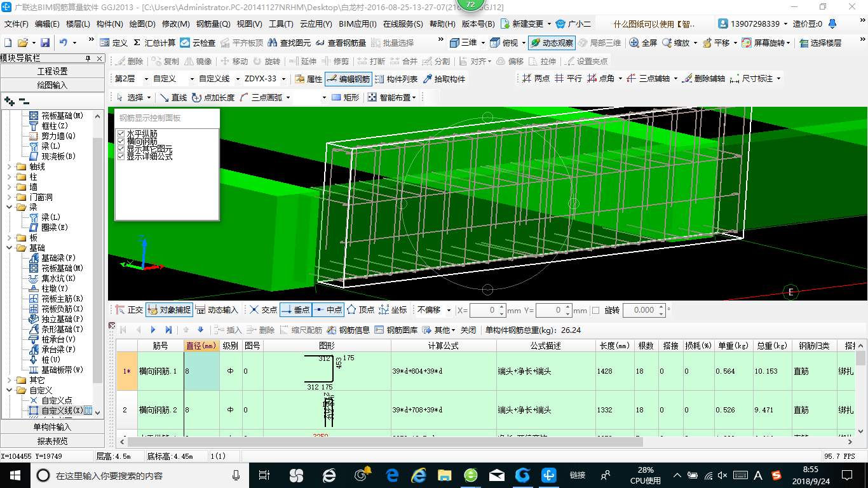
Task: Toggle 中点 midpoint snap
Action: [328, 310]
